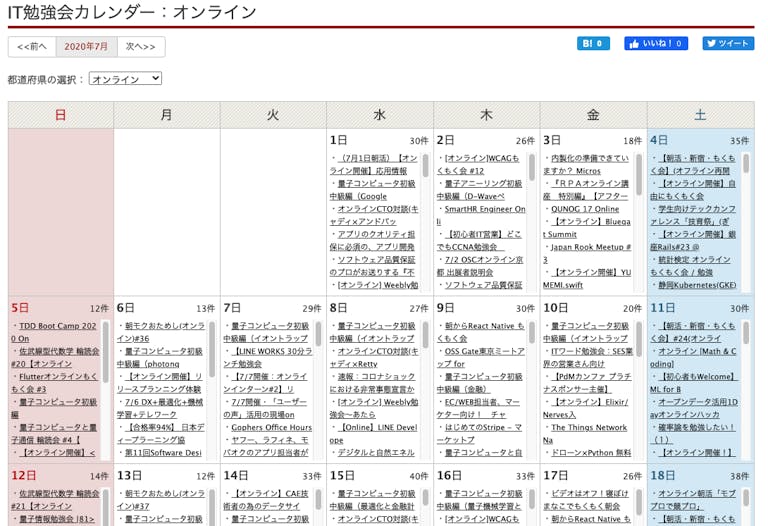Open July 5 event Flutterオンラインもくもく会 #3
768x526 pixels.
pos(54,383)
